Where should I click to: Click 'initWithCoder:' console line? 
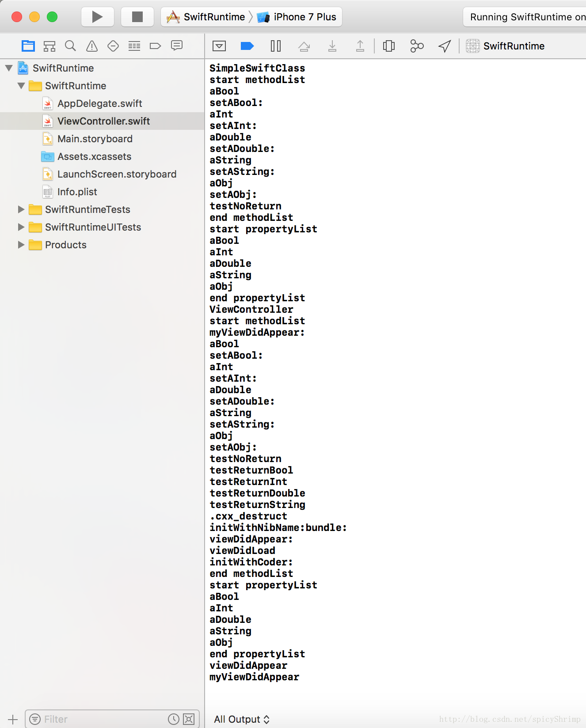(251, 562)
